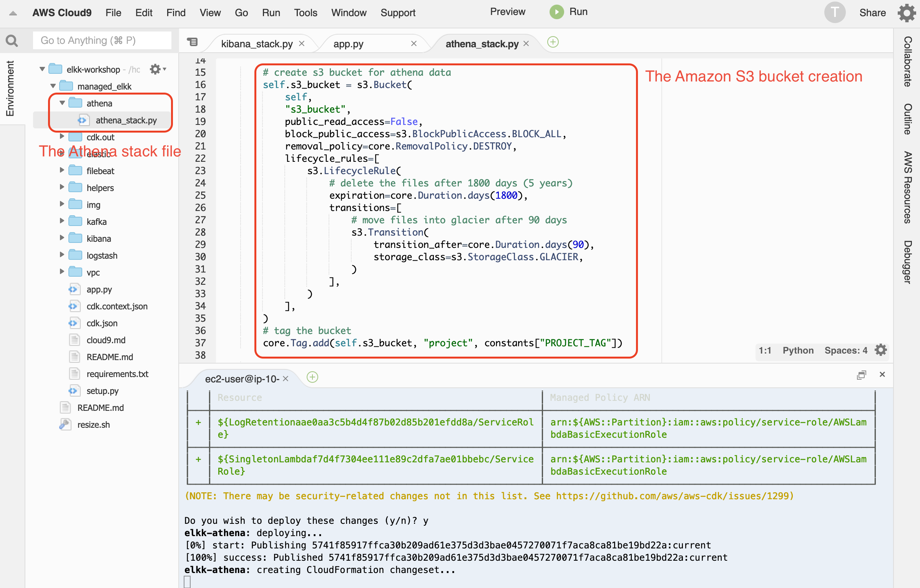Open the Support menu
Viewport: 920px width, 588px height.
[398, 13]
